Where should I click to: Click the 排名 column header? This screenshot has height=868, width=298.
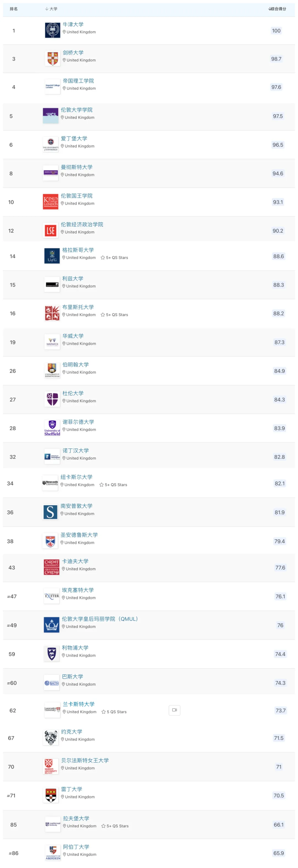pyautogui.click(x=14, y=9)
